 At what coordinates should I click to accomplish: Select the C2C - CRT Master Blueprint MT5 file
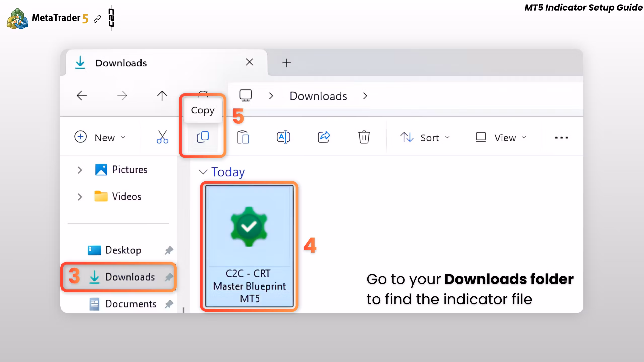pos(249,246)
